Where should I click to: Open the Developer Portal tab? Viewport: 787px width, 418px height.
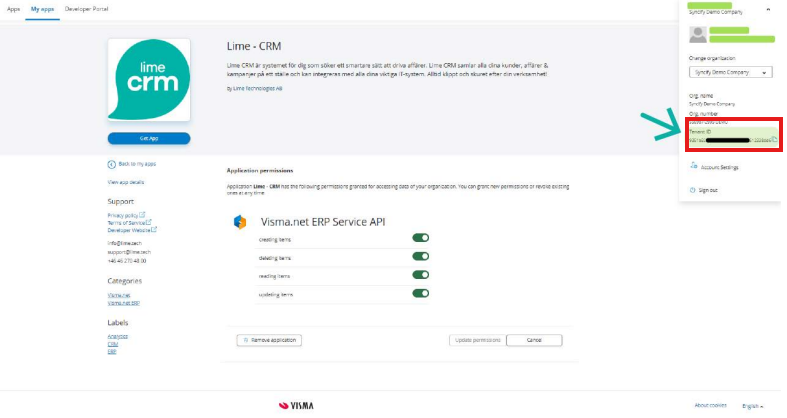click(x=86, y=9)
